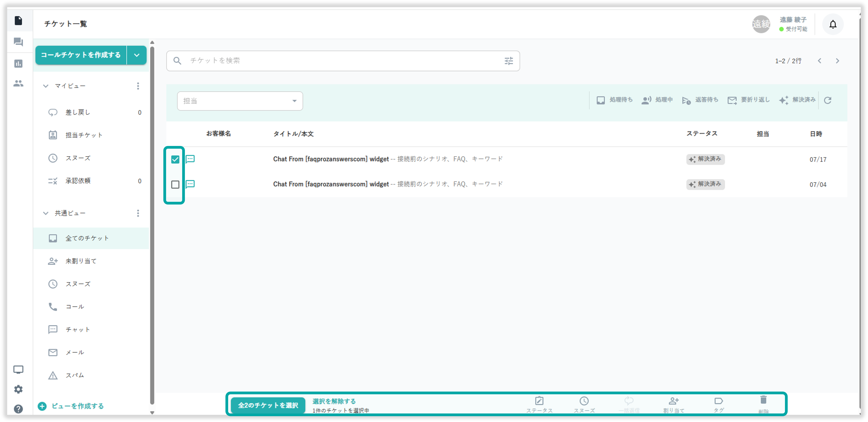Image resolution: width=868 pixels, height=422 pixels.
Task: Click 全2のチケットを選択 button
Action: [x=268, y=405]
